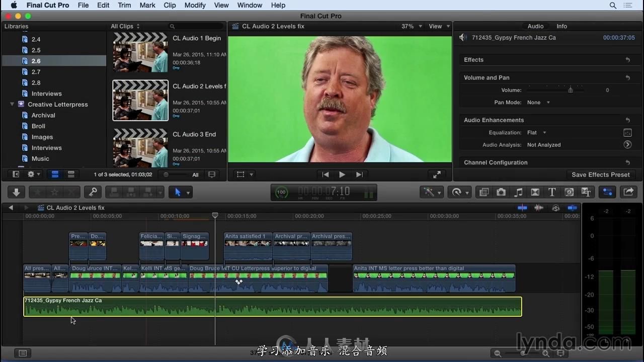The height and width of the screenshot is (362, 644).
Task: Go to the next edit point
Action: [x=359, y=174]
